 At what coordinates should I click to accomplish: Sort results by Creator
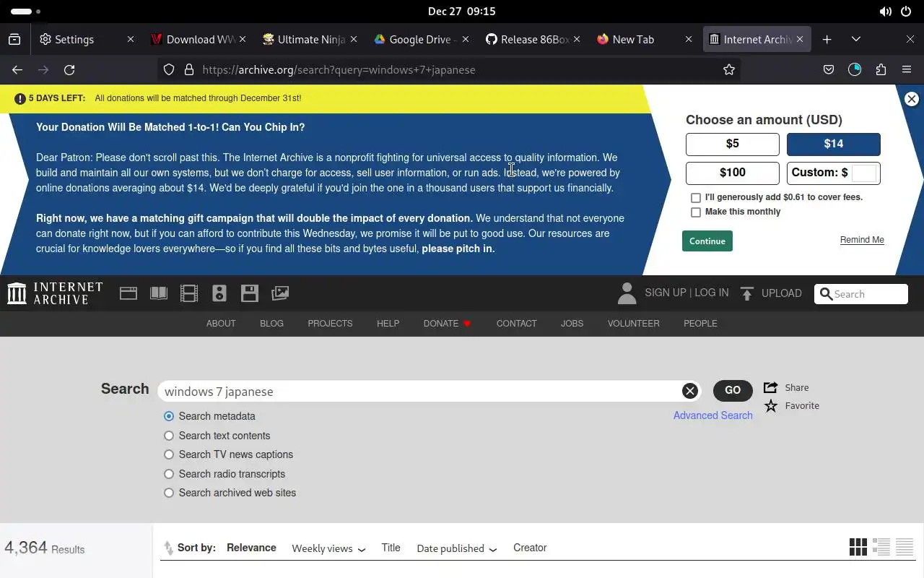tap(530, 548)
